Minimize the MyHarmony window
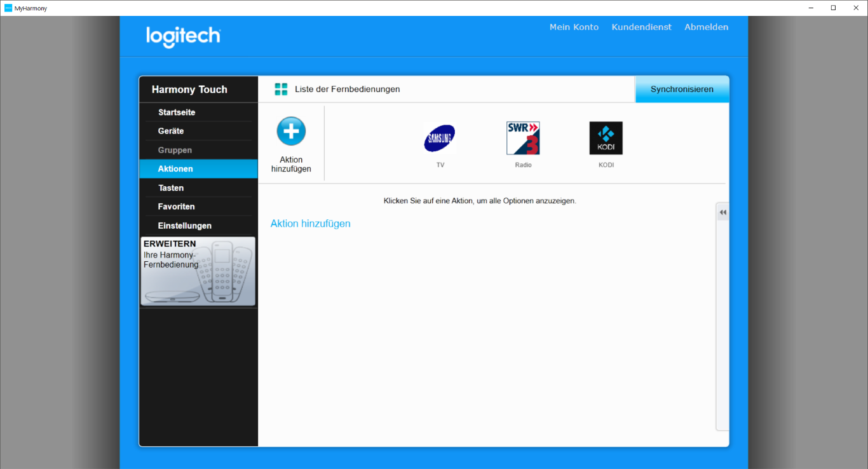 (x=811, y=8)
